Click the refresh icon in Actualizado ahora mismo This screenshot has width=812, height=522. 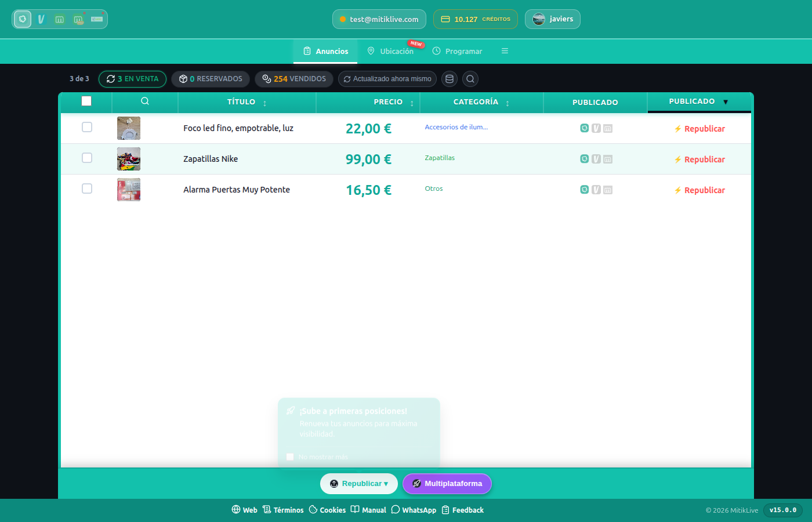pos(347,79)
